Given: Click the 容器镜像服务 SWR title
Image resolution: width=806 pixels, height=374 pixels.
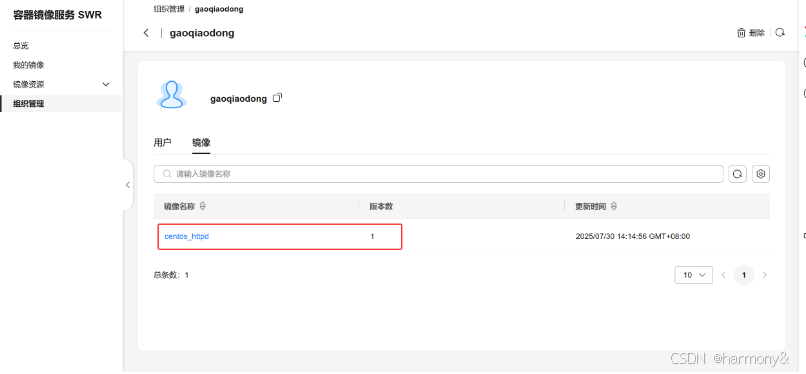Looking at the screenshot, I should click(58, 15).
